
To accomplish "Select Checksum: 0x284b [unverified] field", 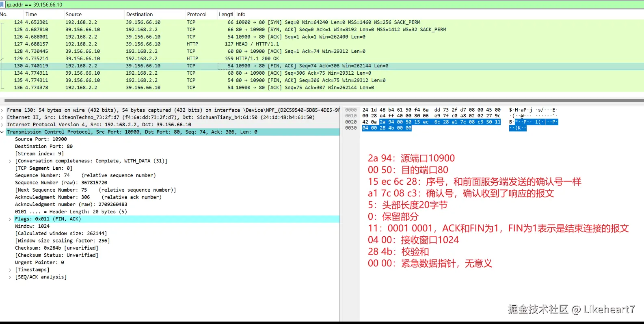I will pos(57,248).
